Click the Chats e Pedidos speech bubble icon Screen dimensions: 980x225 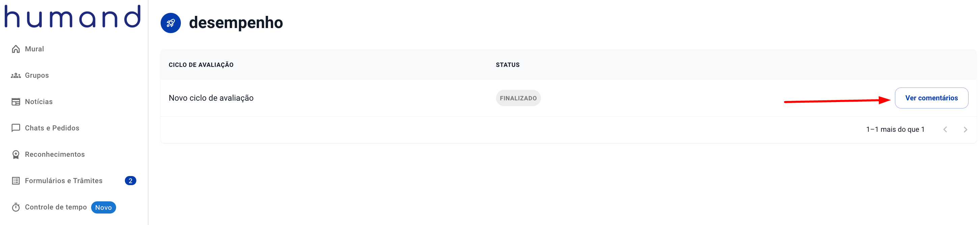click(16, 128)
